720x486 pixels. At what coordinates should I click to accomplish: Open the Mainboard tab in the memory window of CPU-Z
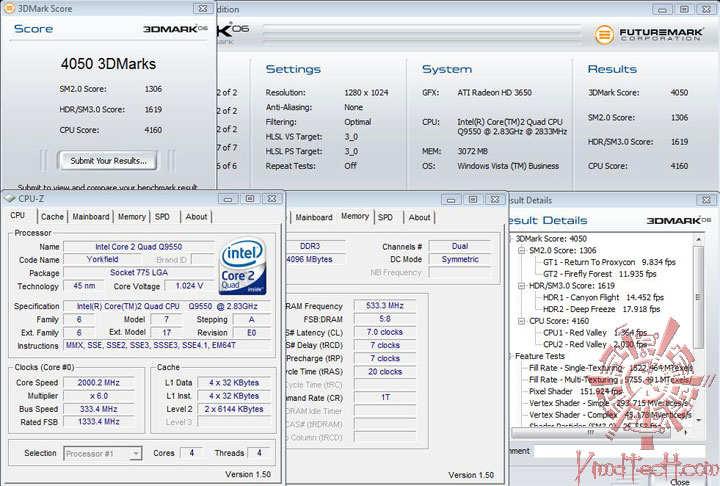314,218
